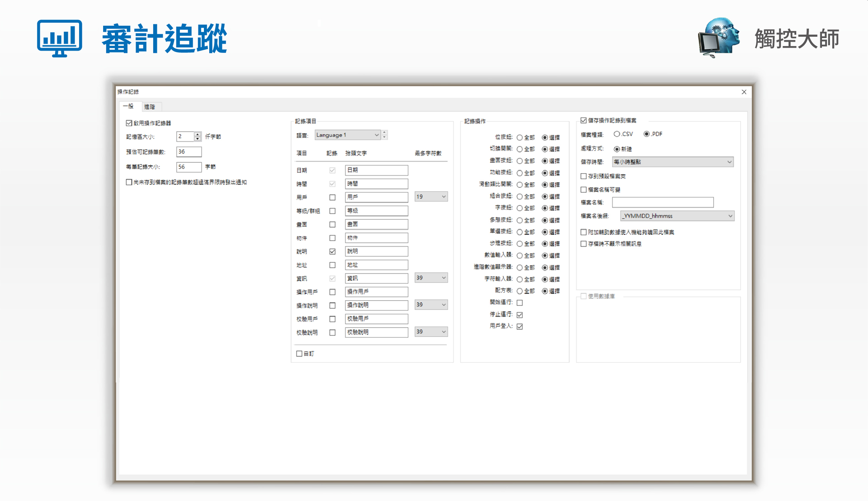Select .CSV as the file type
Image resolution: width=868 pixels, height=501 pixels.
coord(617,134)
